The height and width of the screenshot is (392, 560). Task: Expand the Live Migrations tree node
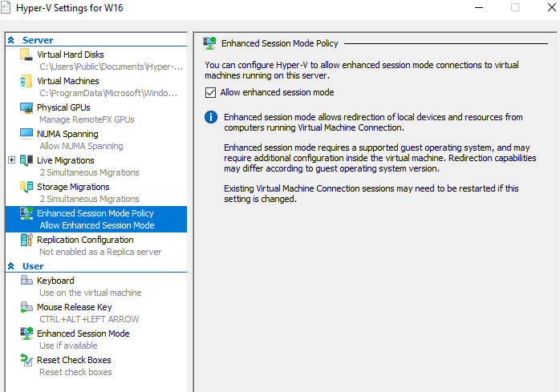click(x=11, y=160)
